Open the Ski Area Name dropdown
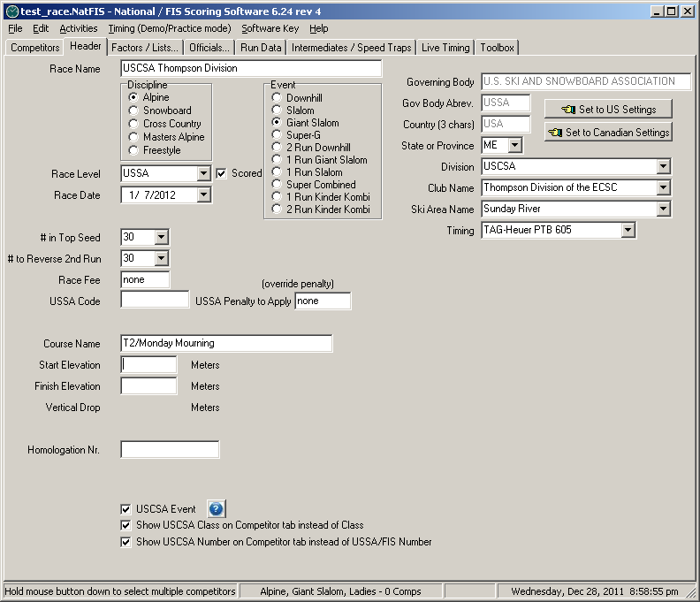Image resolution: width=700 pixels, height=602 pixels. pyautogui.click(x=664, y=209)
